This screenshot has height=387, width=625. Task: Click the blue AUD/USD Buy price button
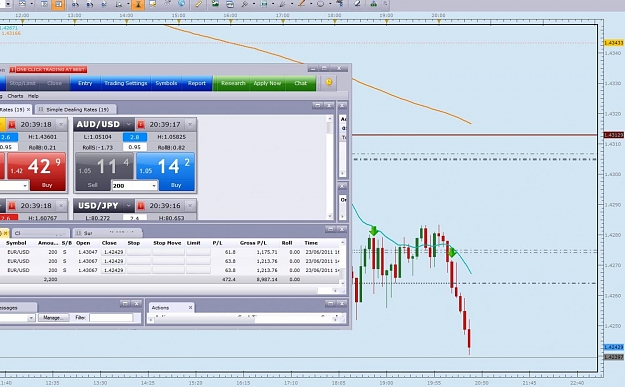[165, 171]
